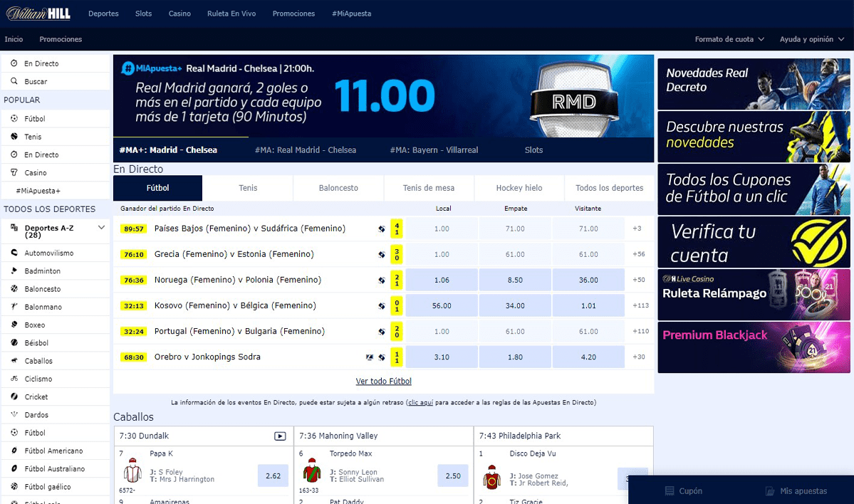854x504 pixels.
Task: Click the Caballos horse icon
Action: click(x=14, y=360)
